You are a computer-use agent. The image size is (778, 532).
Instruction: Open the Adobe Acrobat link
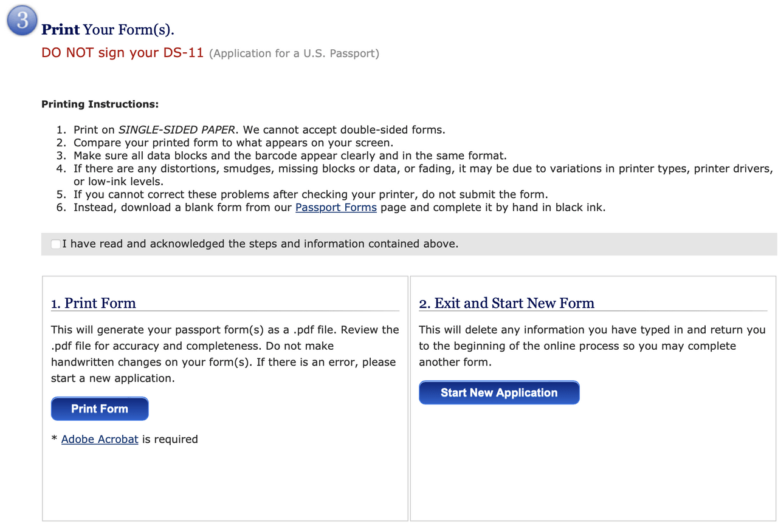click(100, 439)
